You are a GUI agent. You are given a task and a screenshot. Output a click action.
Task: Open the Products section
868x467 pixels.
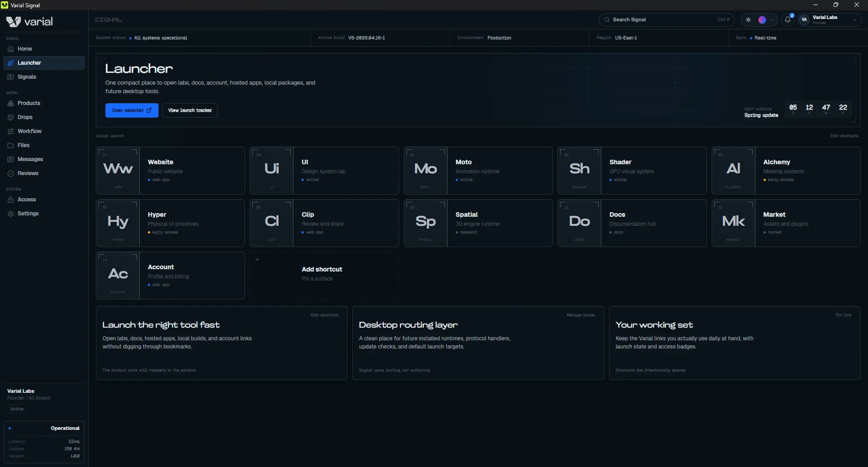(44, 103)
